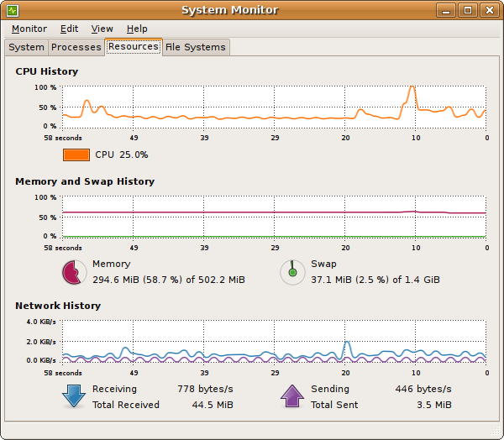This screenshot has width=504, height=440.
Task: Maximize the System Monitor window
Action: (468, 11)
